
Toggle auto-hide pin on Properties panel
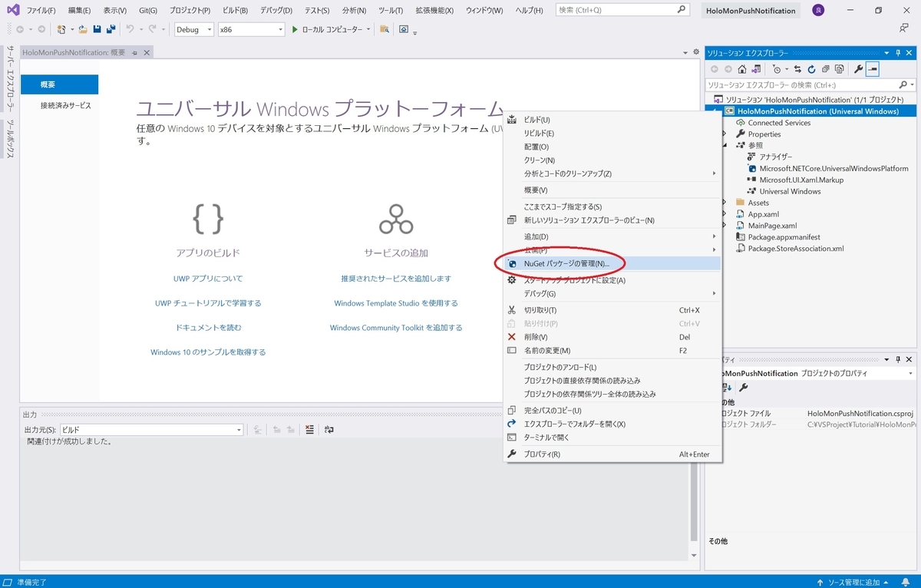(898, 359)
